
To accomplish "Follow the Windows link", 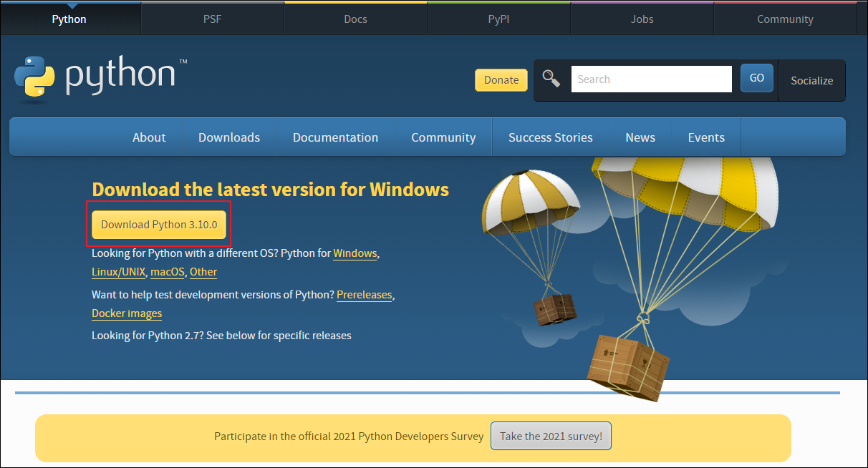I will tap(355, 253).
